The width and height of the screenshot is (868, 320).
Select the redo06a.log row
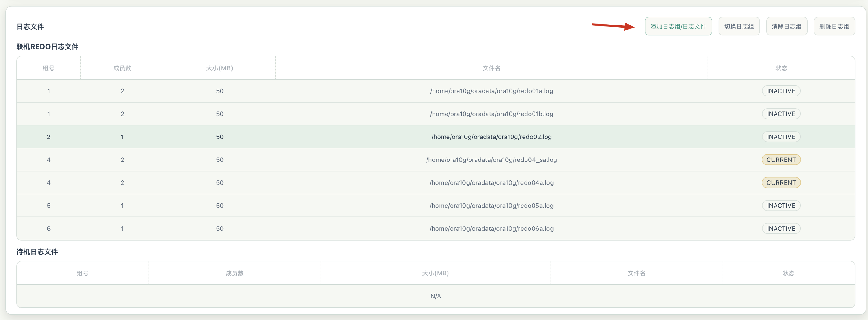pyautogui.click(x=435, y=228)
